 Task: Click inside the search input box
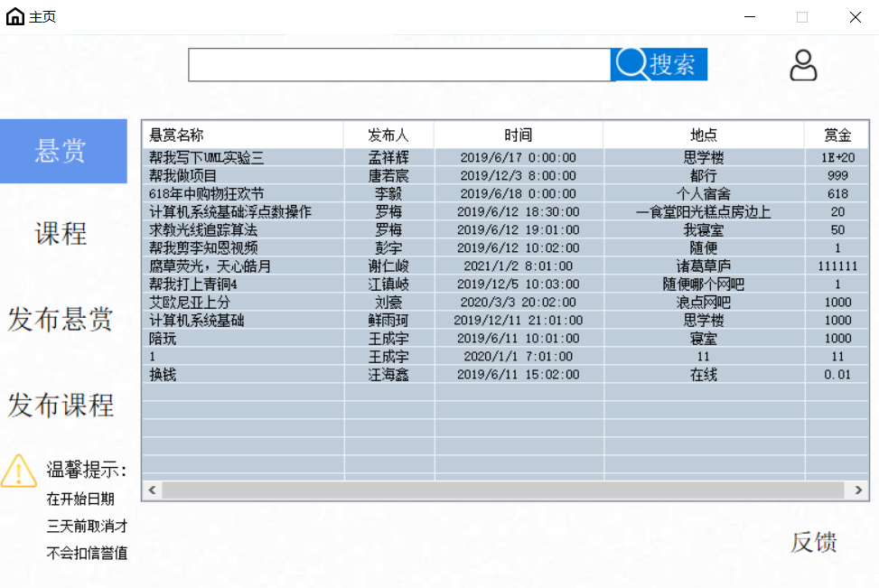tap(399, 64)
